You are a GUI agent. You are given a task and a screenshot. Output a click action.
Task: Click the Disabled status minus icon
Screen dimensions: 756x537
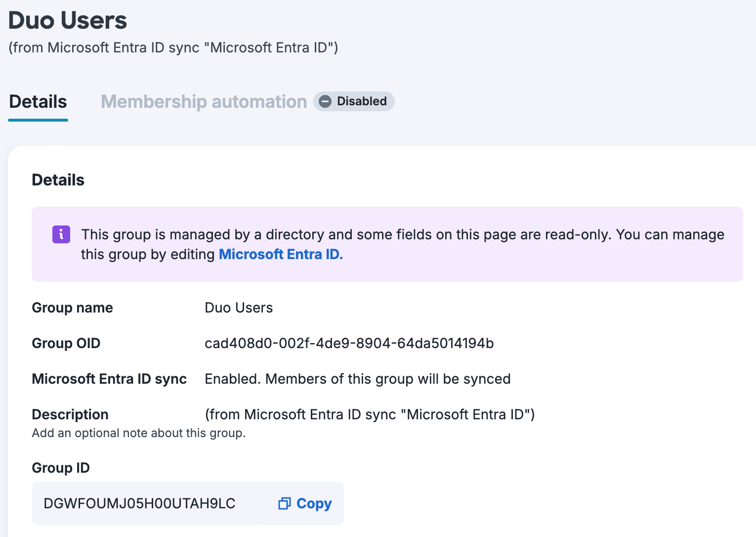click(325, 101)
